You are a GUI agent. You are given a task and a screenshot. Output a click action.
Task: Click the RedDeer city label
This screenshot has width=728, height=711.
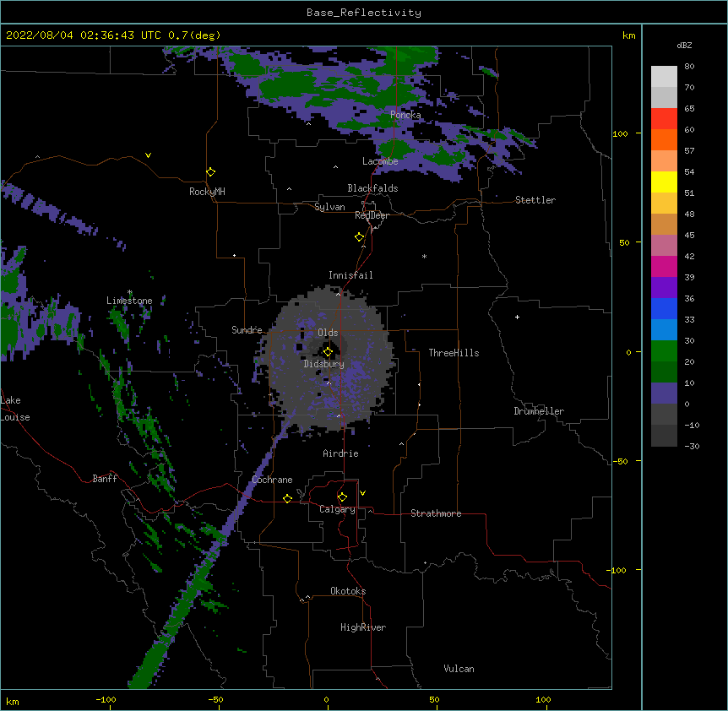[x=372, y=215]
